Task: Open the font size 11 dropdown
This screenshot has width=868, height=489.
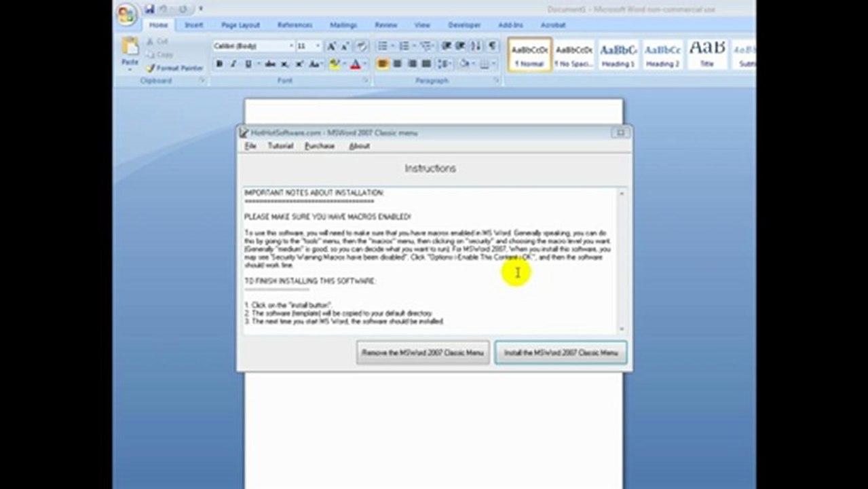Action: point(318,46)
